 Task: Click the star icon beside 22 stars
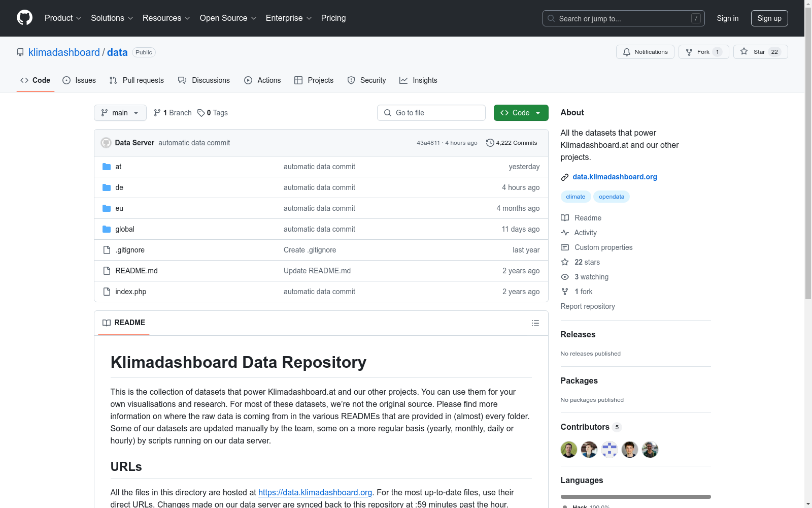[x=565, y=262]
